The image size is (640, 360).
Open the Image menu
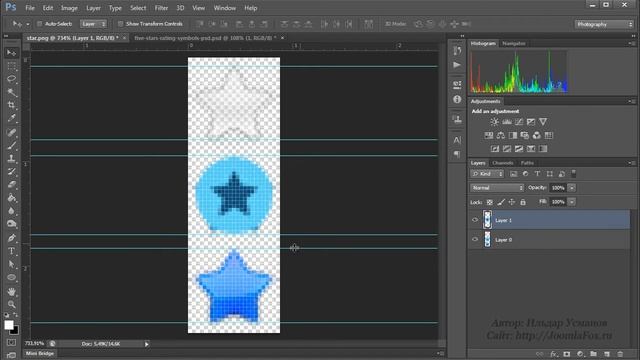[x=69, y=8]
